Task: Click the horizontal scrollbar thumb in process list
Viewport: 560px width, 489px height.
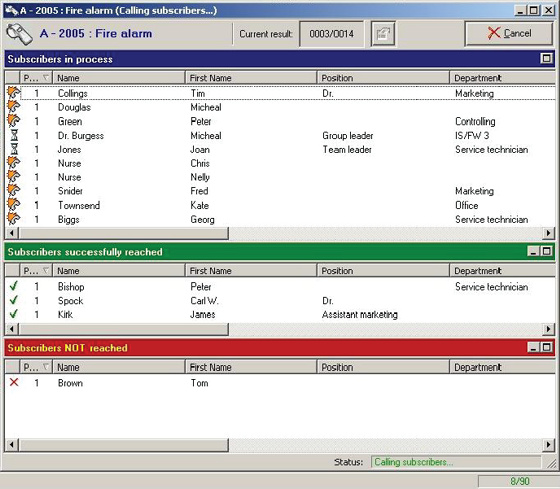Action: [x=124, y=233]
